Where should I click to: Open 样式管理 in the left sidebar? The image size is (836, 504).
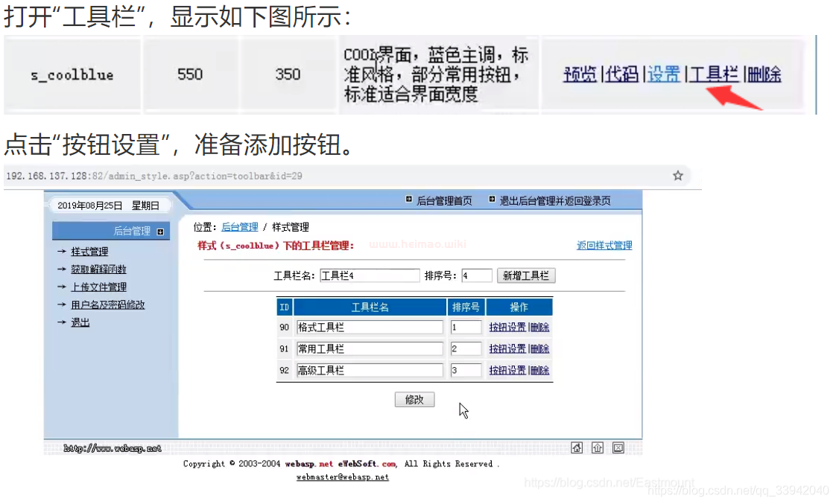pyautogui.click(x=89, y=252)
